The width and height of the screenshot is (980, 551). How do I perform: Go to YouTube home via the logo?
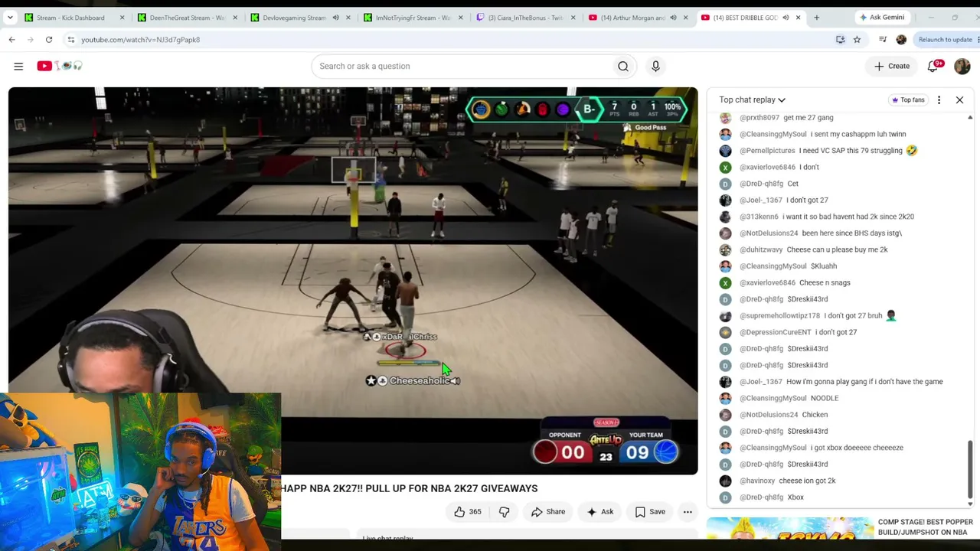click(60, 66)
